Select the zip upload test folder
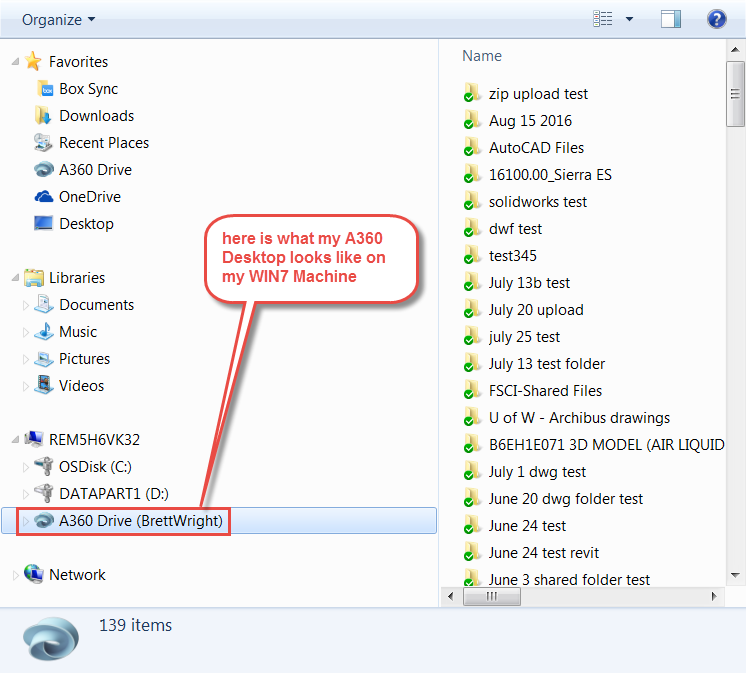This screenshot has height=673, width=746. pos(526,94)
